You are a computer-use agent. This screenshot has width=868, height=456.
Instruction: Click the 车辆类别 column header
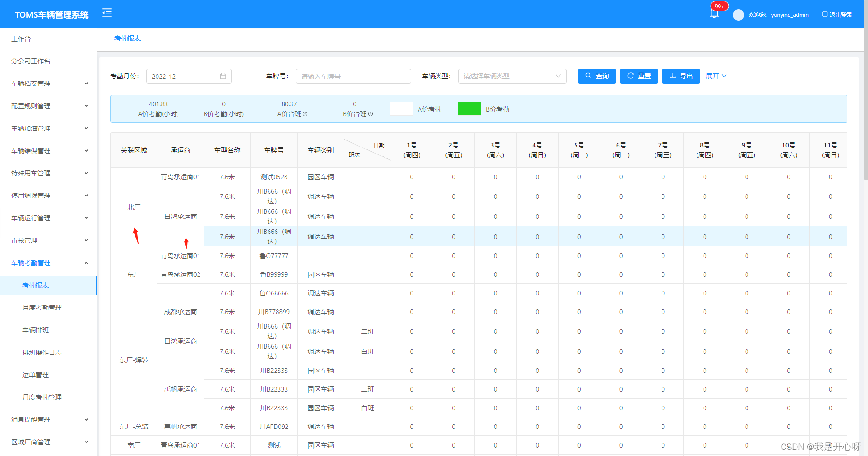(x=320, y=150)
